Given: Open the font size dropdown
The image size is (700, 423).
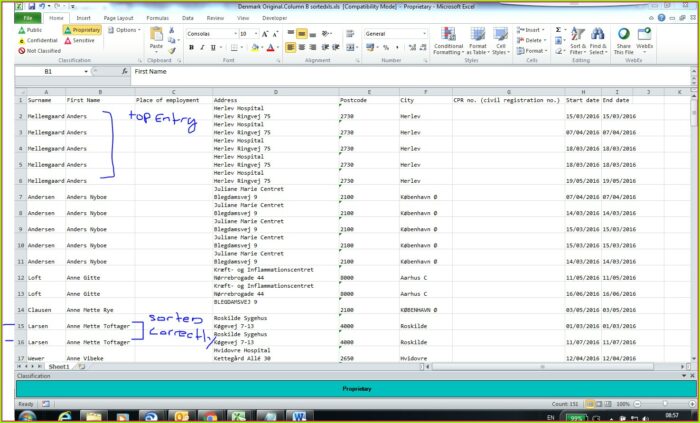Looking at the screenshot, I should 256,34.
